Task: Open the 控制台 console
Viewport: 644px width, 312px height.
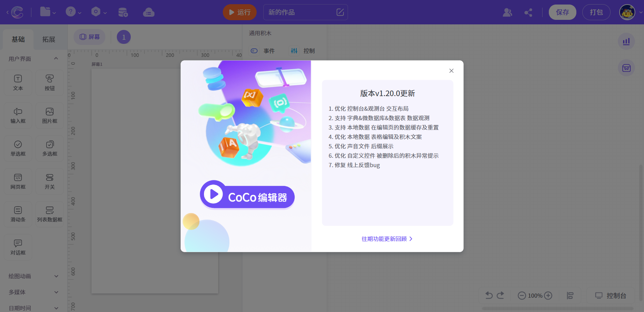Action: (611, 296)
